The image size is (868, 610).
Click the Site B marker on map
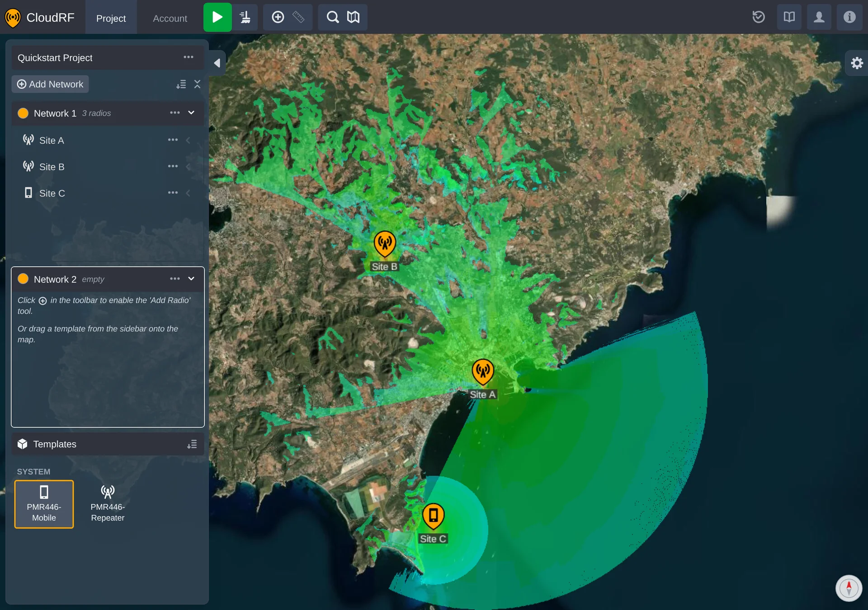[x=385, y=244]
